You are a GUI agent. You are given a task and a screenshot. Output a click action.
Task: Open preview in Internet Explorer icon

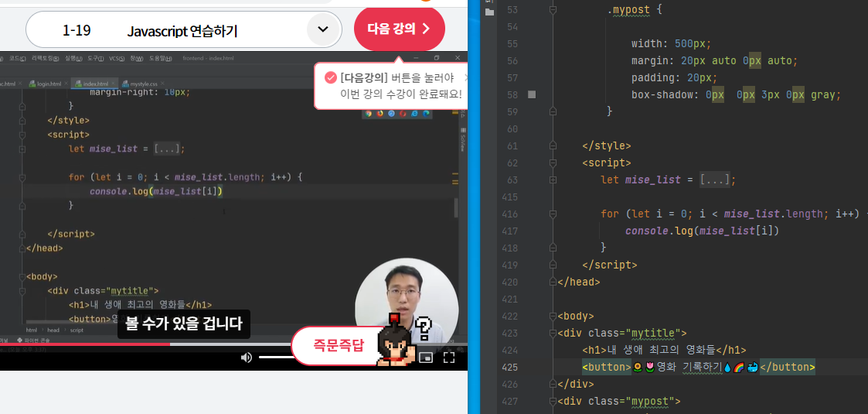(414, 114)
